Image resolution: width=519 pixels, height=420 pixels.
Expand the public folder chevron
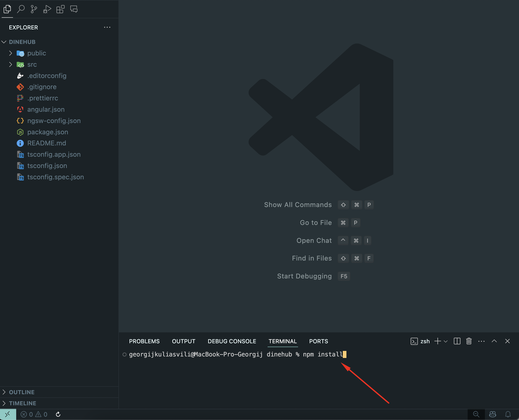(10, 53)
